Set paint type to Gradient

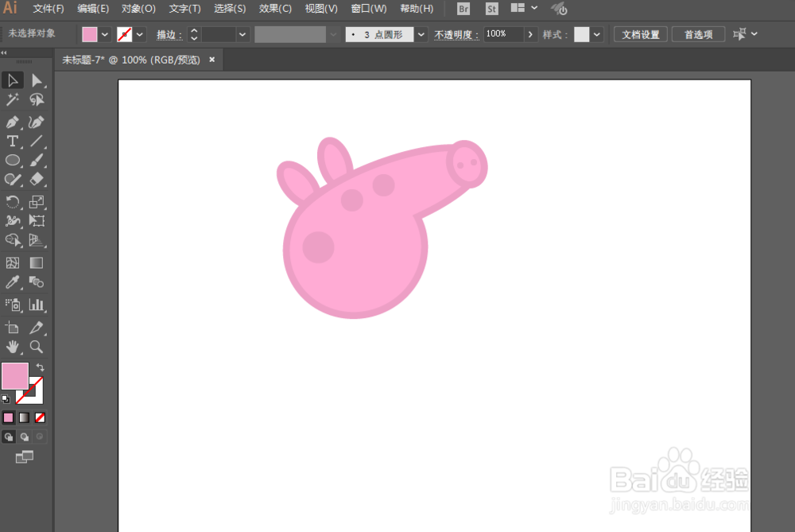[x=25, y=418]
